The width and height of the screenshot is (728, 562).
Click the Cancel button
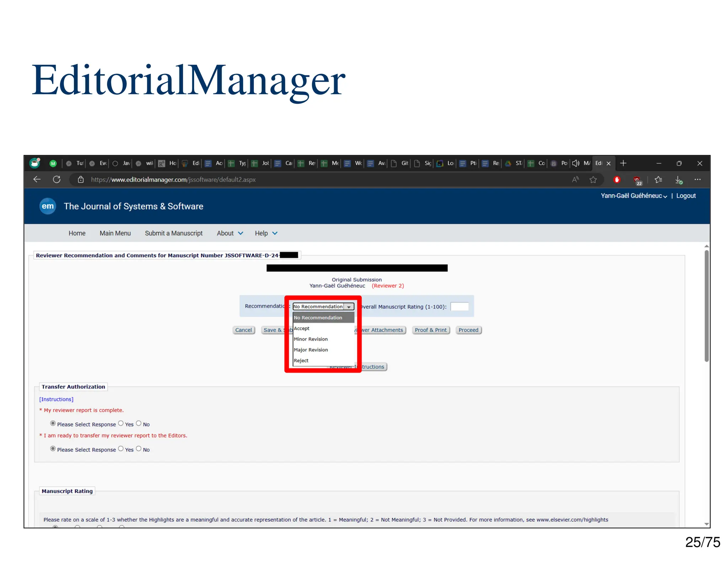coord(243,330)
